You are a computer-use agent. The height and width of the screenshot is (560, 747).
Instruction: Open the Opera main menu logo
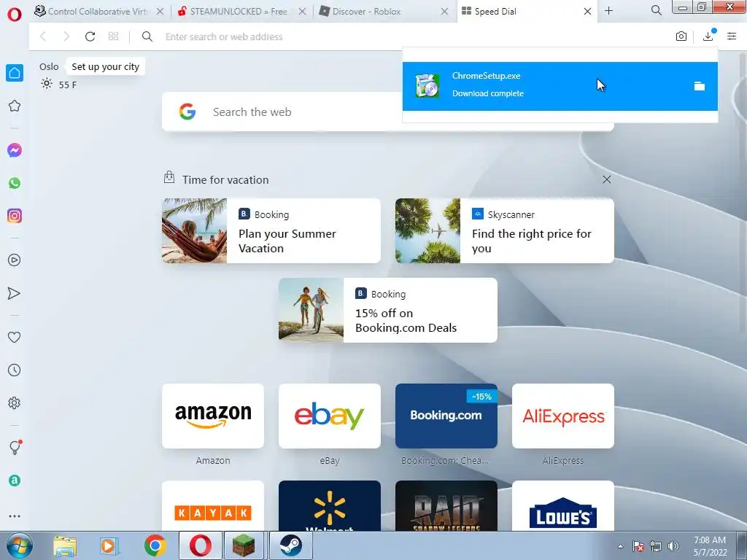point(15,15)
